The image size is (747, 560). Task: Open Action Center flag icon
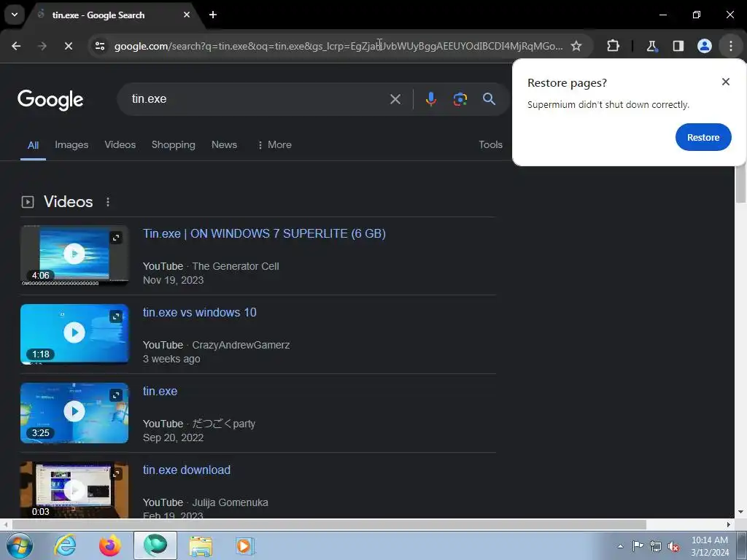pos(638,546)
